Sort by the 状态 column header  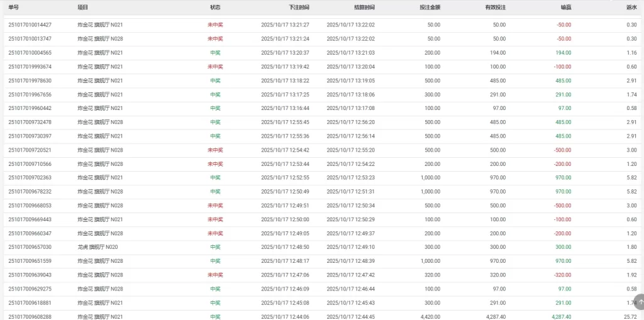click(215, 7)
